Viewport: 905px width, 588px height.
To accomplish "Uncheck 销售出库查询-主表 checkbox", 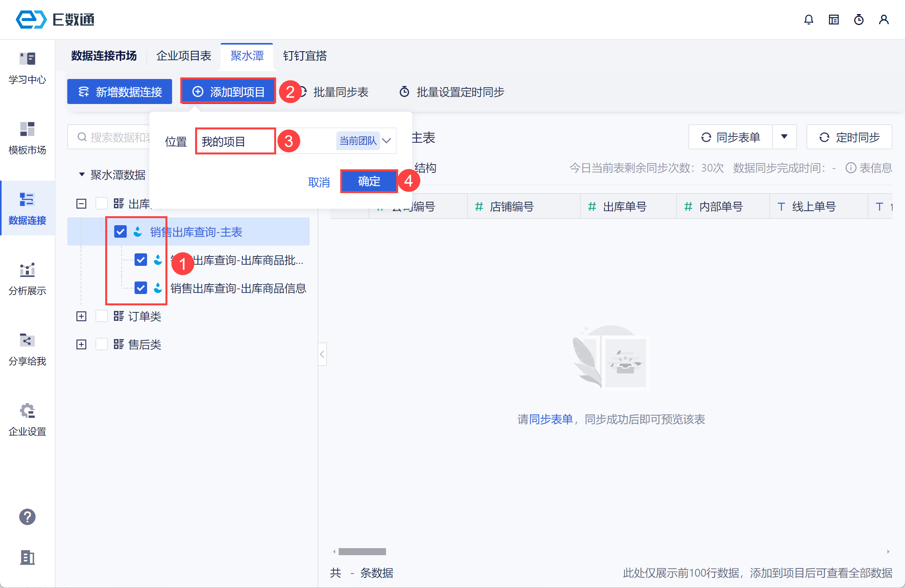I will pos(120,231).
